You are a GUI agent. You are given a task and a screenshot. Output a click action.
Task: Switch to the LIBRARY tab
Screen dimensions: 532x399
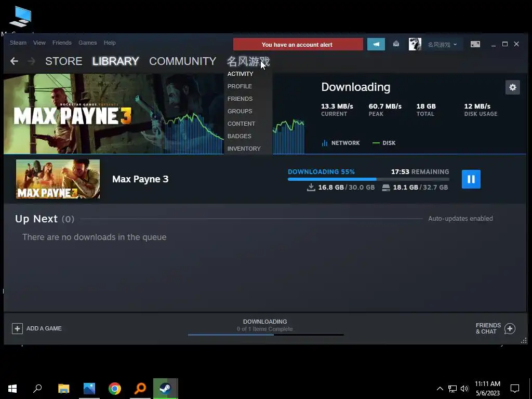click(116, 61)
